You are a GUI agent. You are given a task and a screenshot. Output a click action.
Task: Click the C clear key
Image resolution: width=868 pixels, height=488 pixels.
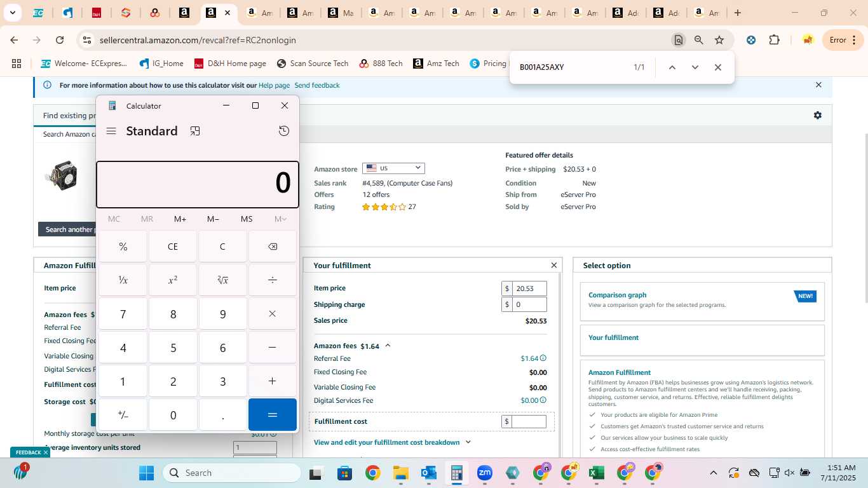[222, 247]
